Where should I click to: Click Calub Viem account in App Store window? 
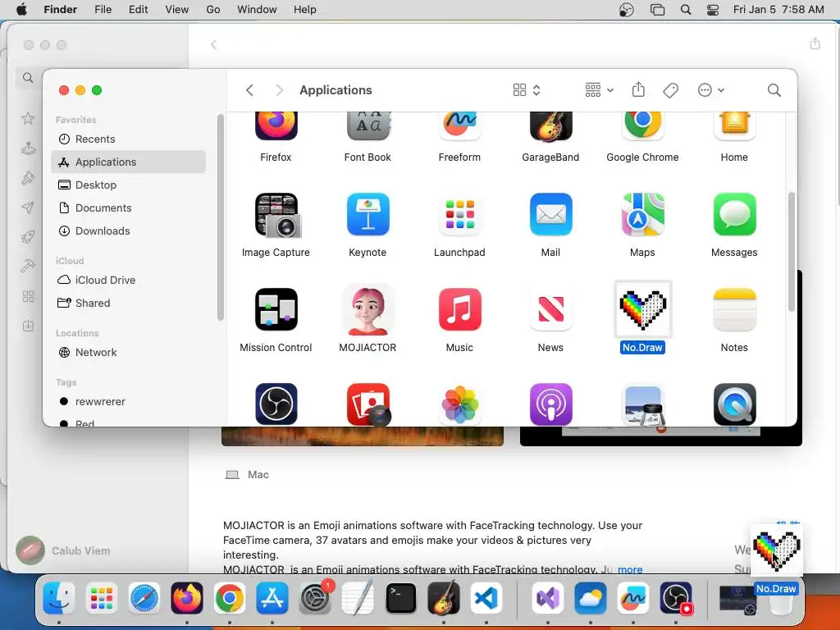coord(63,550)
